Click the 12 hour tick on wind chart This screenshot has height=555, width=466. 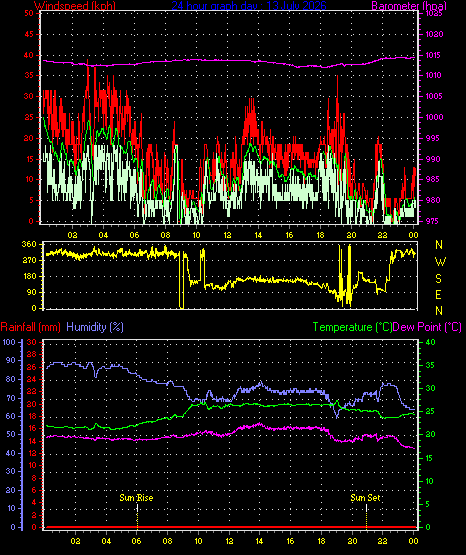click(x=227, y=235)
